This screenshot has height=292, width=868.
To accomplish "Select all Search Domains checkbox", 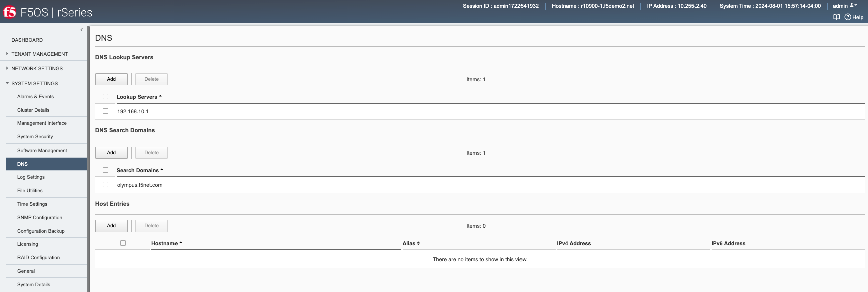I will coord(105,170).
